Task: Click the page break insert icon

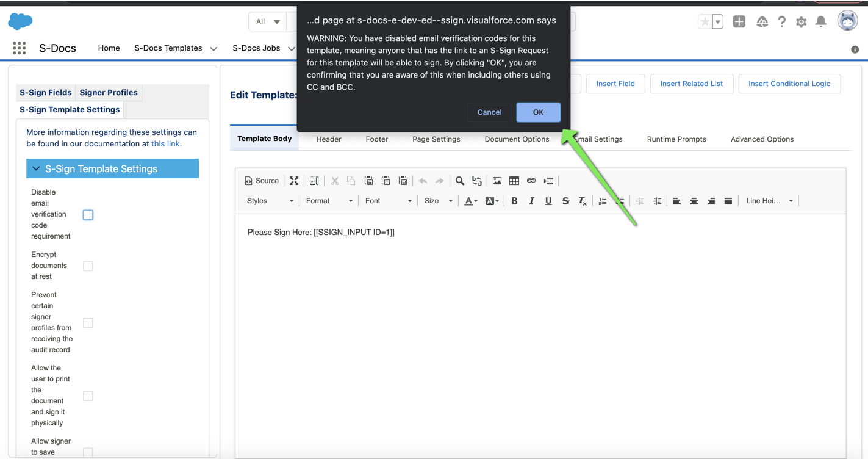Action: [548, 181]
